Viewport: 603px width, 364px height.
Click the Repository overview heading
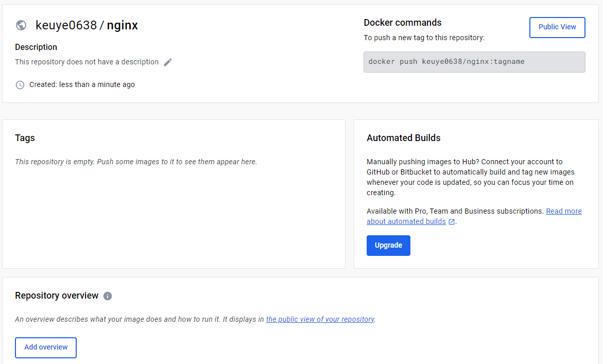pos(57,296)
